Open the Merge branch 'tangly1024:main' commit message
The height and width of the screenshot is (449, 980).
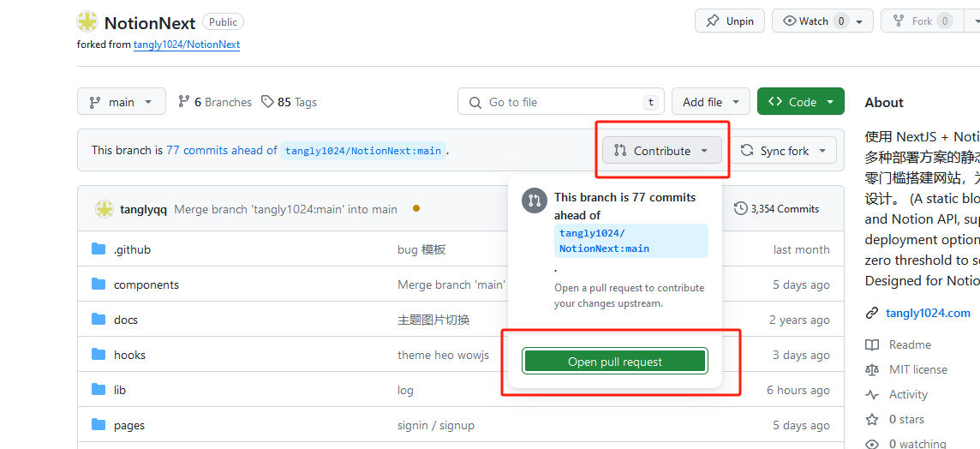pos(285,209)
